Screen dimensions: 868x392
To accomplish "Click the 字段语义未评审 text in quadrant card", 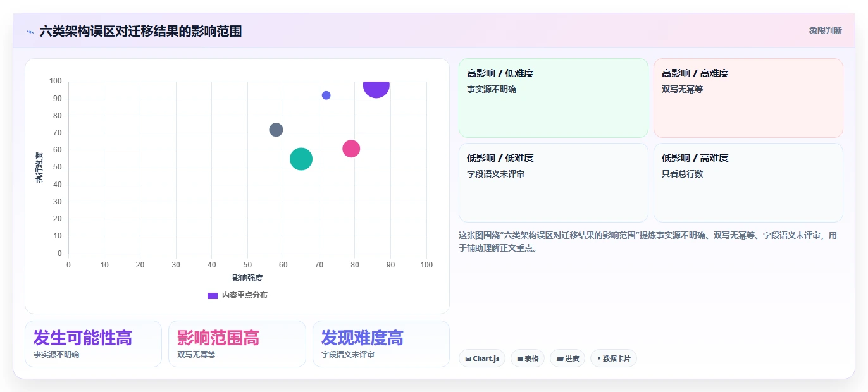I will click(x=495, y=174).
